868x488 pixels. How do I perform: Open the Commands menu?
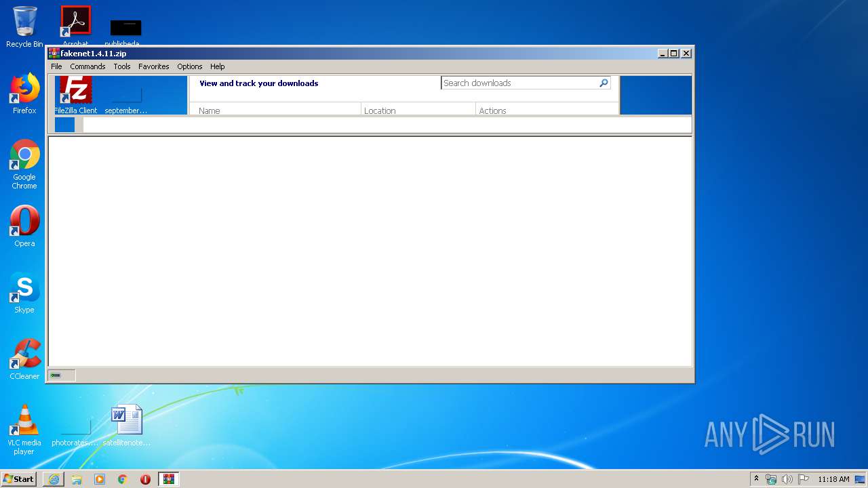87,66
